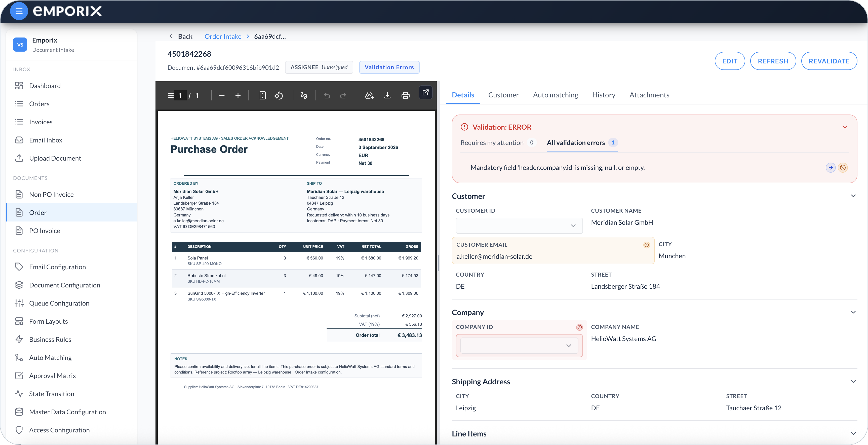This screenshot has height=445, width=868.
Task: Collapse the Company section
Action: [853, 312]
